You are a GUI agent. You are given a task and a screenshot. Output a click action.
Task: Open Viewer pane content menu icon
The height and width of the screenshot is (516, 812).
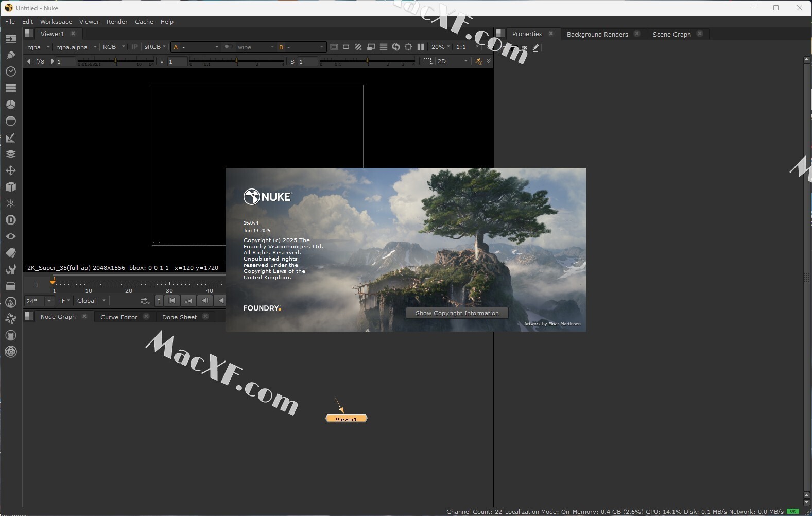(x=29, y=33)
